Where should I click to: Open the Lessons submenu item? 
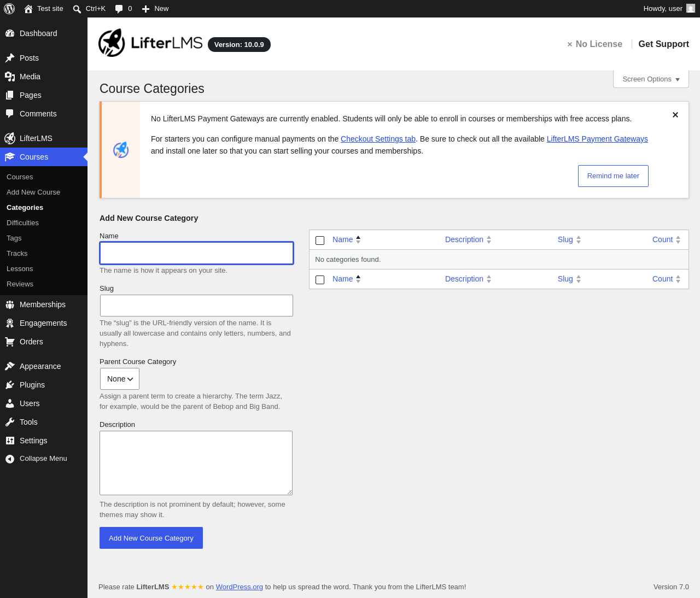click(x=20, y=269)
